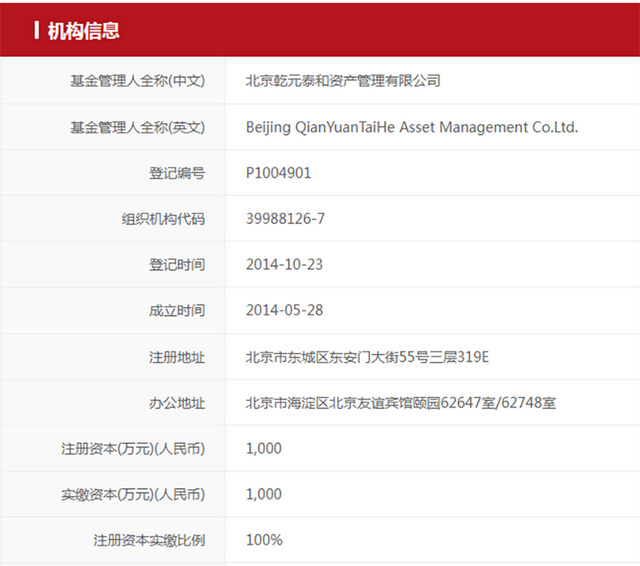640x566 pixels.
Task: Select the company name 北京乾元泰和资产管理有限公司
Action: click(x=343, y=81)
